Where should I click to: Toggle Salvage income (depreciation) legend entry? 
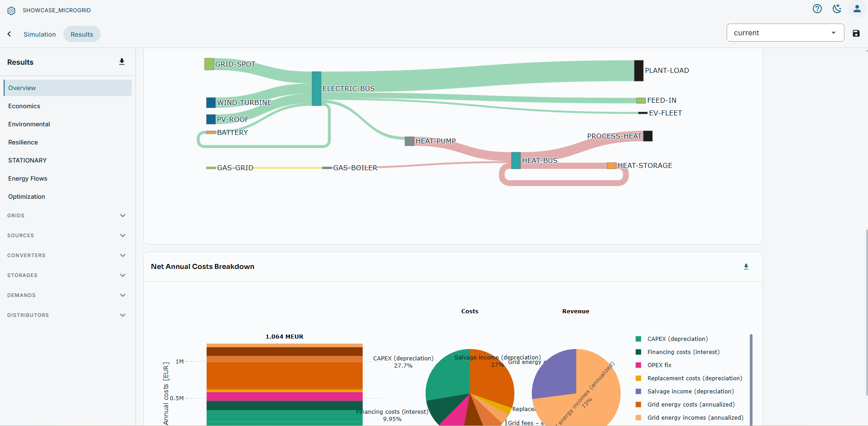tap(685, 391)
